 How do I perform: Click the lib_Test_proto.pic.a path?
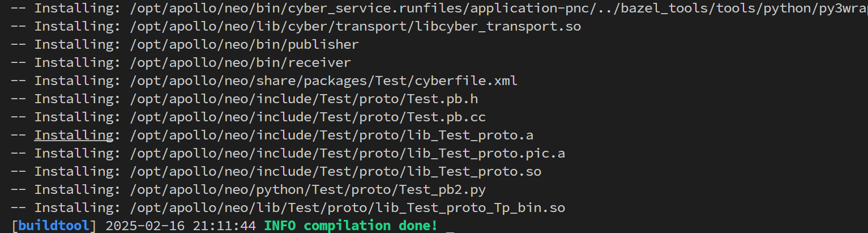coord(348,153)
